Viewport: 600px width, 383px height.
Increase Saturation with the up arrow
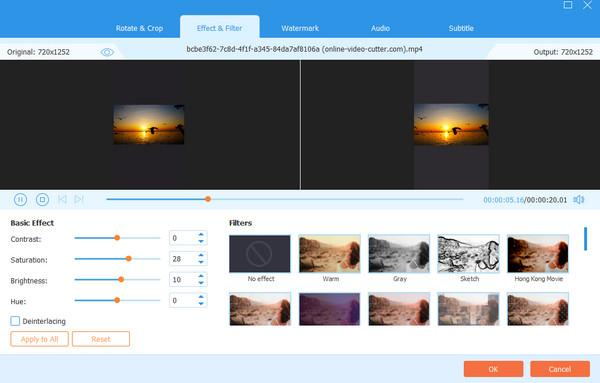(201, 255)
